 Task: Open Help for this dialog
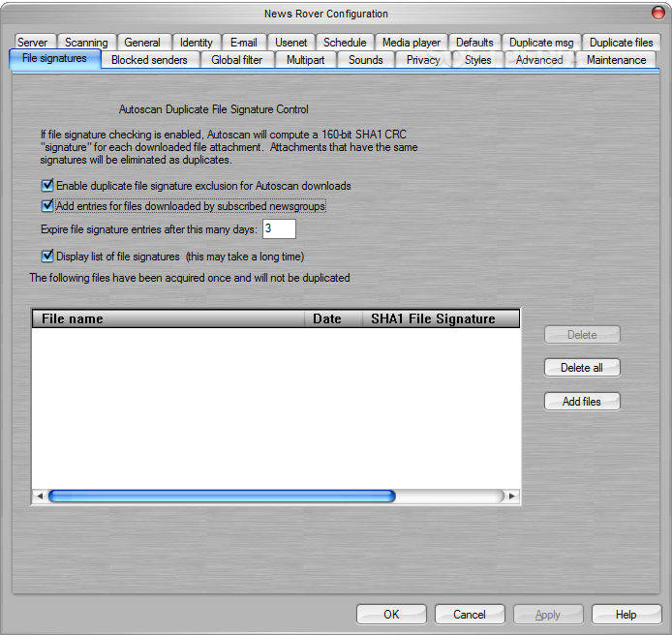(x=626, y=615)
